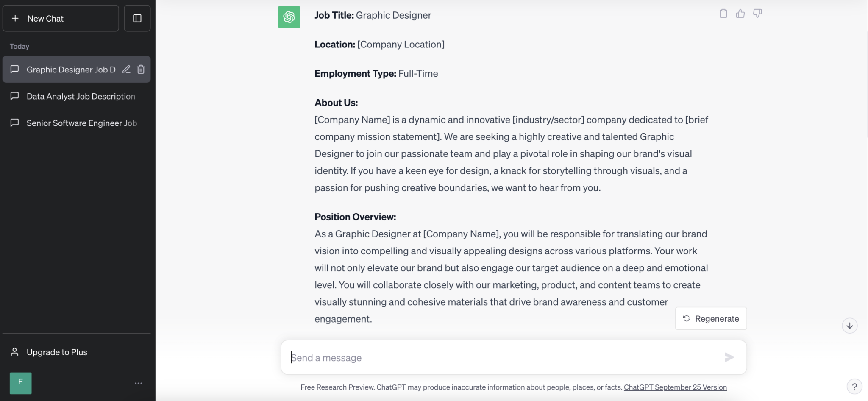Focus the Send a message input field
Viewport: 868px width, 401px height.
point(466,357)
